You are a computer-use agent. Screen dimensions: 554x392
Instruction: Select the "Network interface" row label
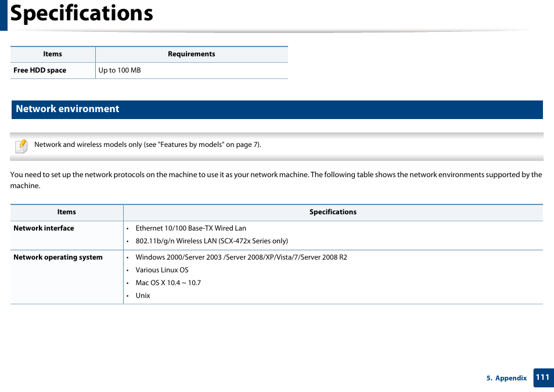click(44, 228)
